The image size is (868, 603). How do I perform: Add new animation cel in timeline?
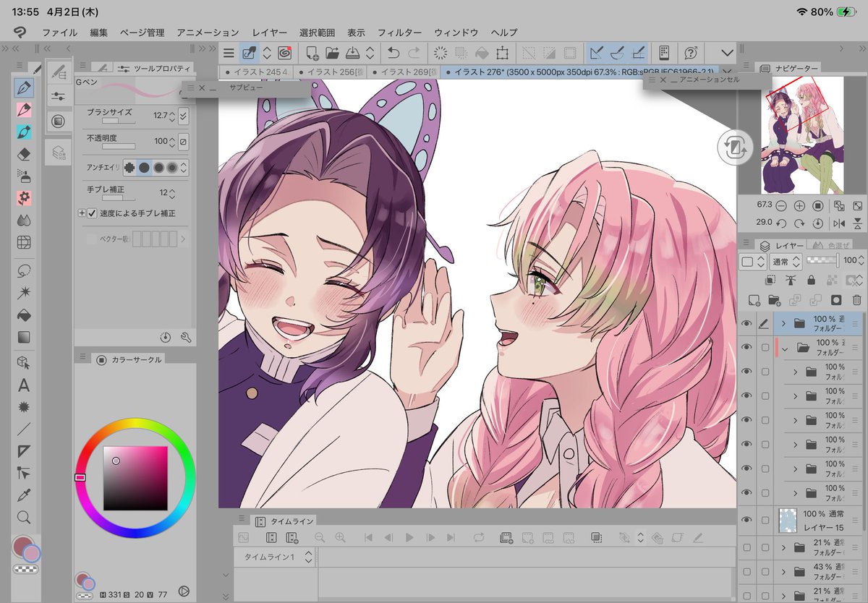coord(506,538)
